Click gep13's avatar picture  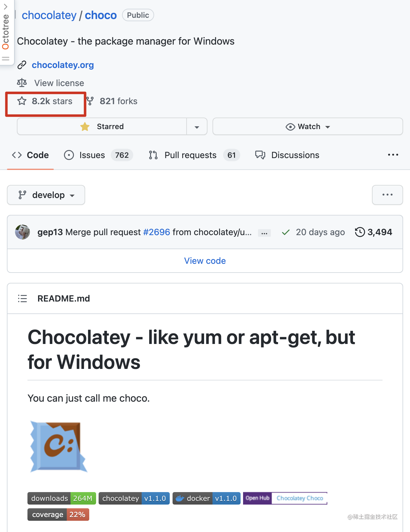point(22,232)
